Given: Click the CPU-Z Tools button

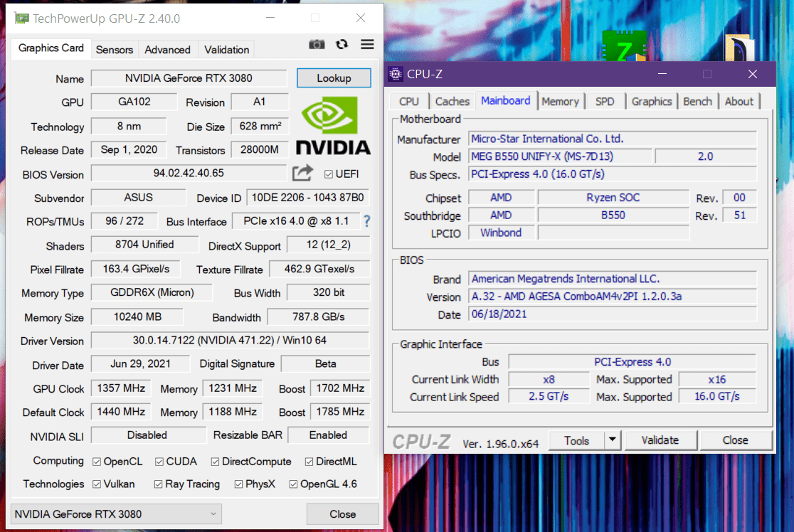Looking at the screenshot, I should tap(576, 440).
